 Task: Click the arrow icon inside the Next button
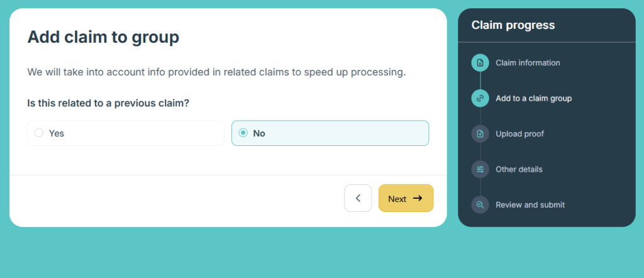(x=417, y=198)
